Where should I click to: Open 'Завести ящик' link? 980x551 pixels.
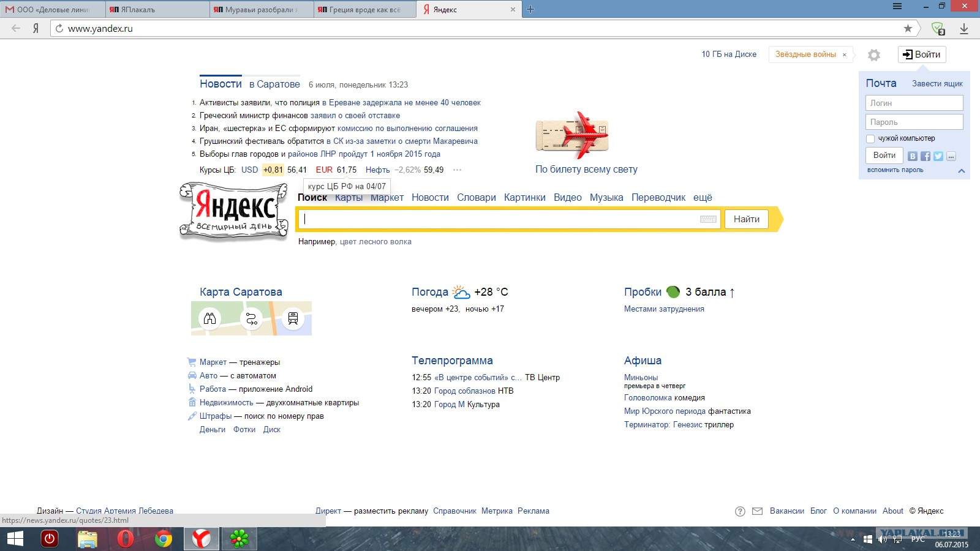pyautogui.click(x=937, y=84)
